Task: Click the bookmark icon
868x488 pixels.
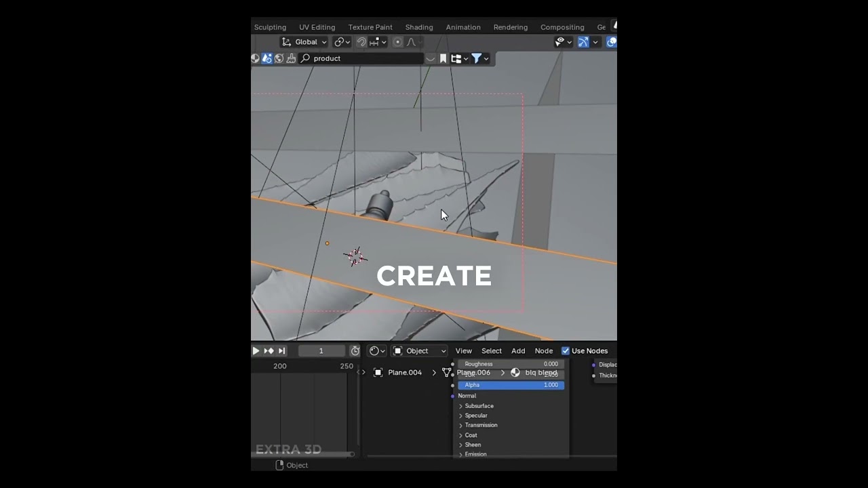Action: (x=443, y=58)
